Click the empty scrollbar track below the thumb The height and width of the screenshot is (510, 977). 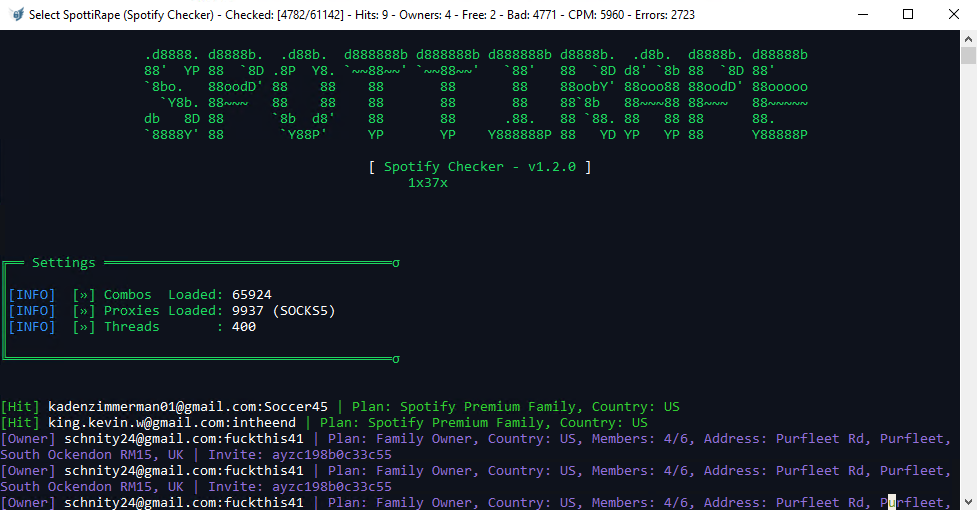click(968, 300)
